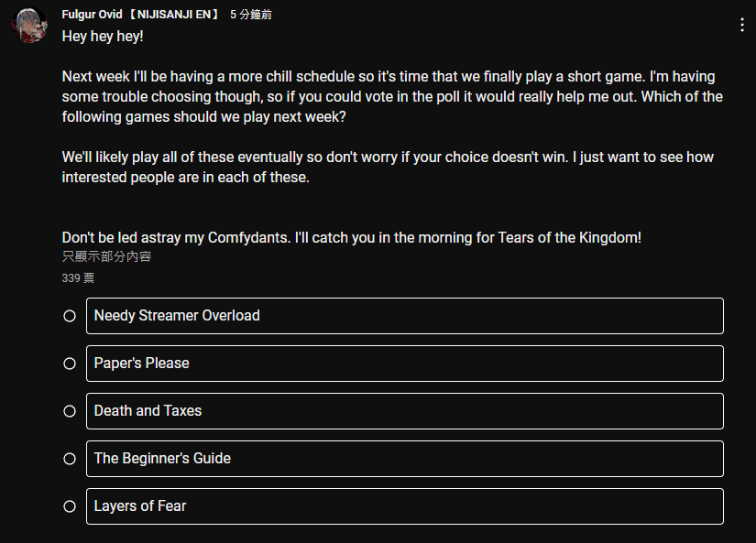Select the Paper's Please radio button
This screenshot has width=756, height=543.
click(70, 364)
